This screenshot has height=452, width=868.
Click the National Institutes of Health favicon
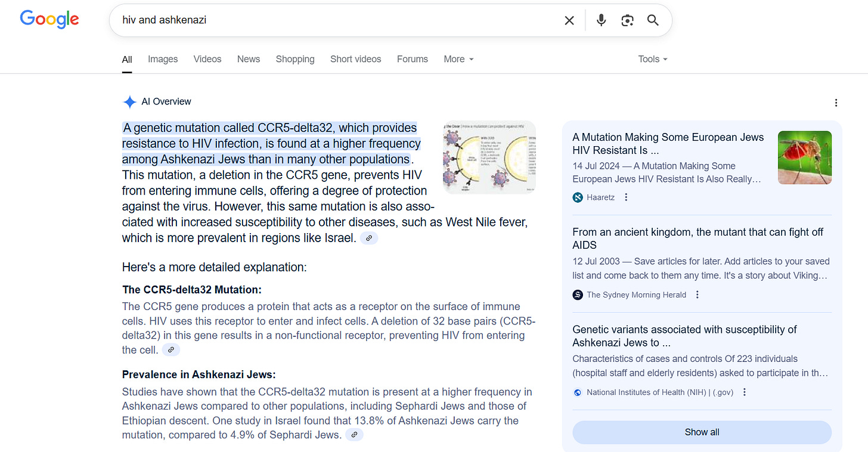click(578, 392)
